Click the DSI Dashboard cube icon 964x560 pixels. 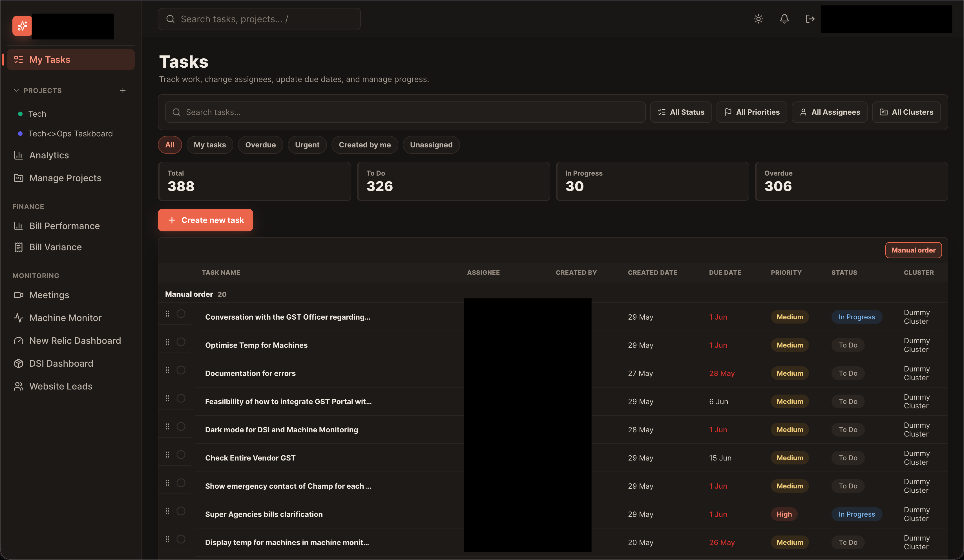pyautogui.click(x=18, y=363)
